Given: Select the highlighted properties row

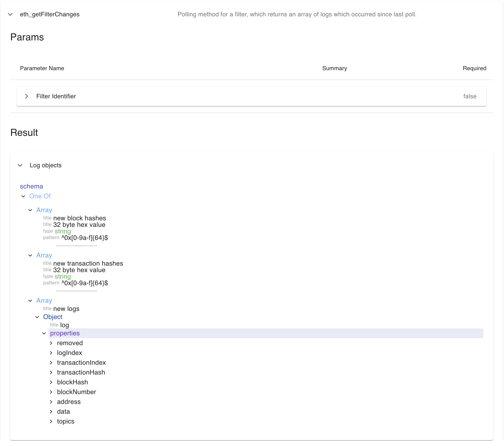Looking at the screenshot, I should (x=65, y=333).
